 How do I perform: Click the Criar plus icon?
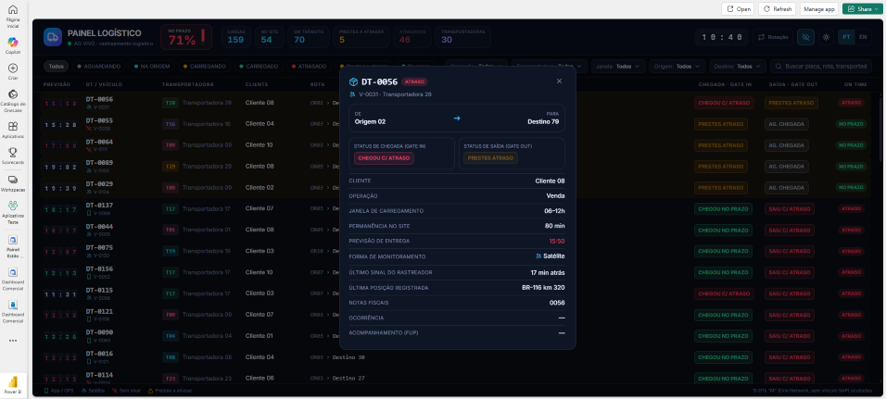tap(12, 68)
